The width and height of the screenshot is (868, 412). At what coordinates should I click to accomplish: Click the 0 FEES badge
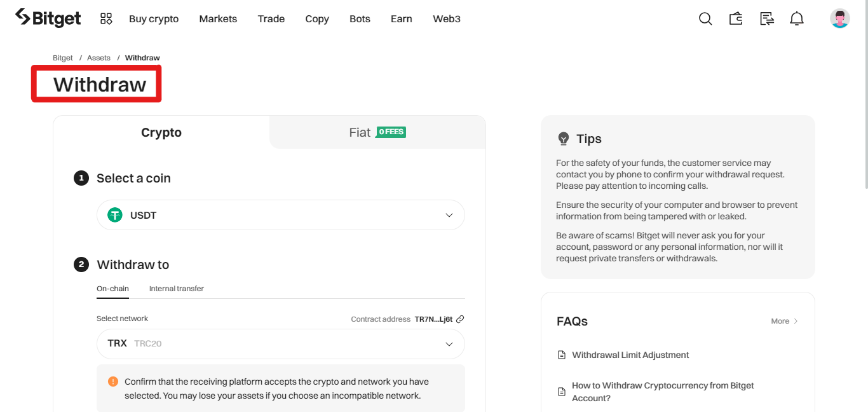[391, 132]
